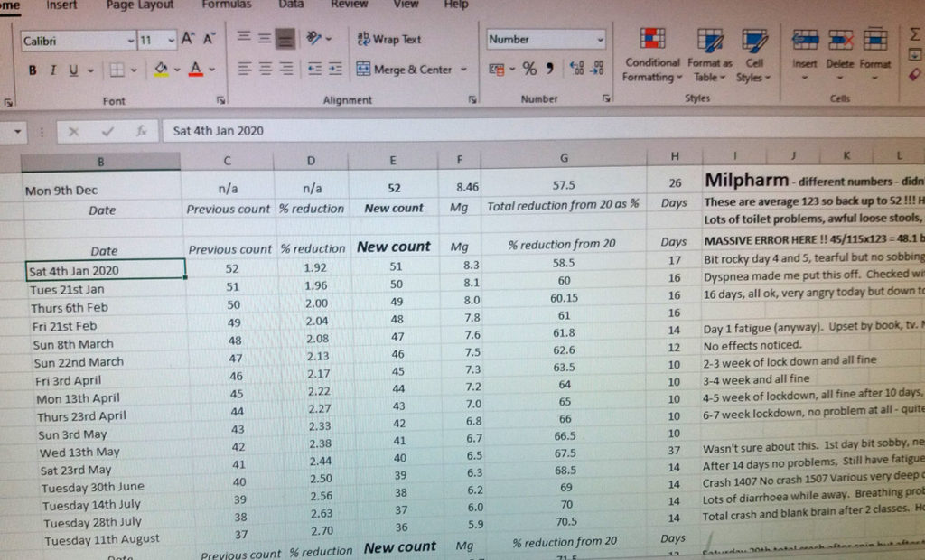Open borders dropdown arrow

coord(134,70)
